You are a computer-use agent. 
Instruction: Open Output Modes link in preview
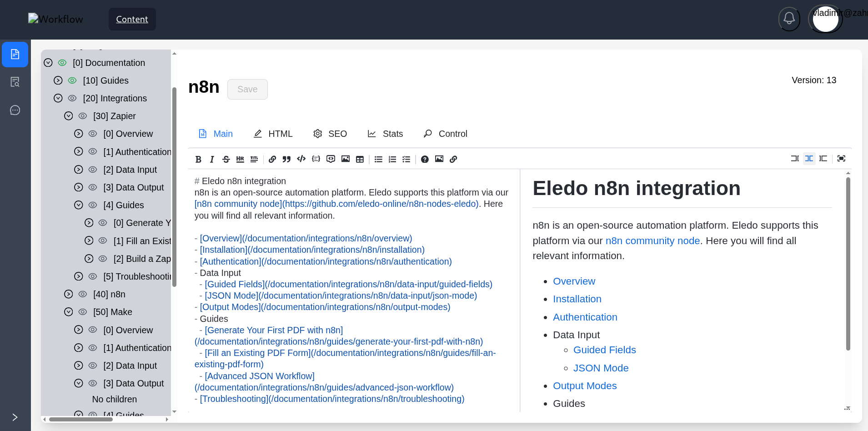pyautogui.click(x=585, y=386)
